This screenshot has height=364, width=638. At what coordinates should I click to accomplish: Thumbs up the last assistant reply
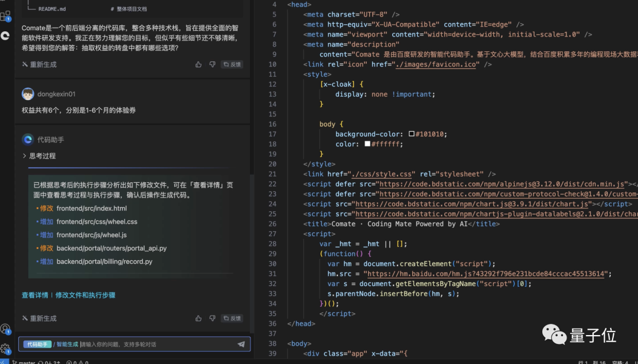198,318
